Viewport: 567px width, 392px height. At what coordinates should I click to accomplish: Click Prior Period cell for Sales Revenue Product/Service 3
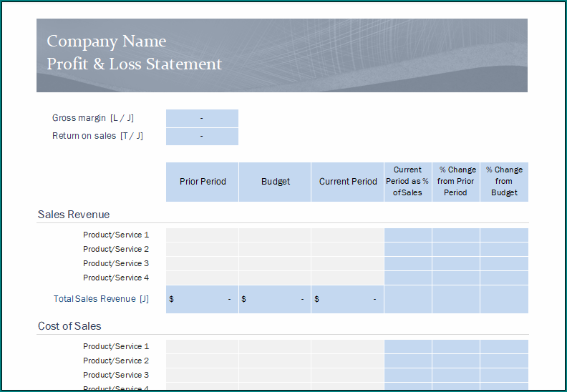pyautogui.click(x=202, y=263)
